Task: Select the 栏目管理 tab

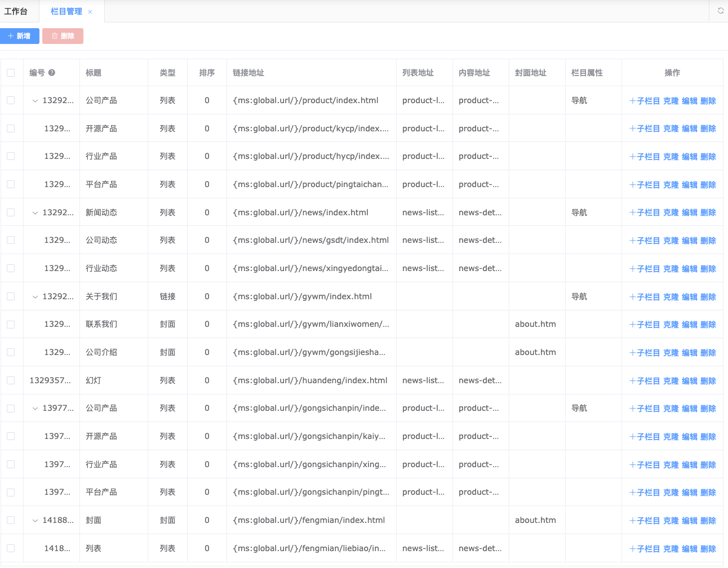Action: click(x=66, y=11)
